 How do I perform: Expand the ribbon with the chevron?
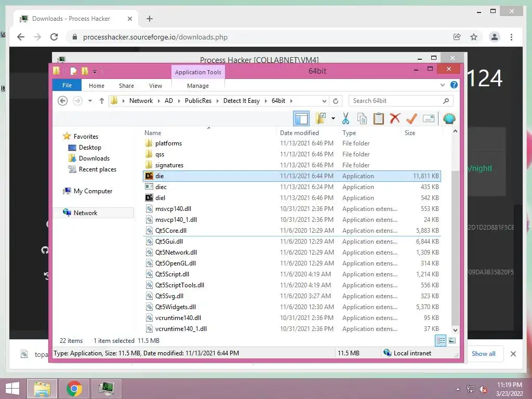(x=443, y=85)
